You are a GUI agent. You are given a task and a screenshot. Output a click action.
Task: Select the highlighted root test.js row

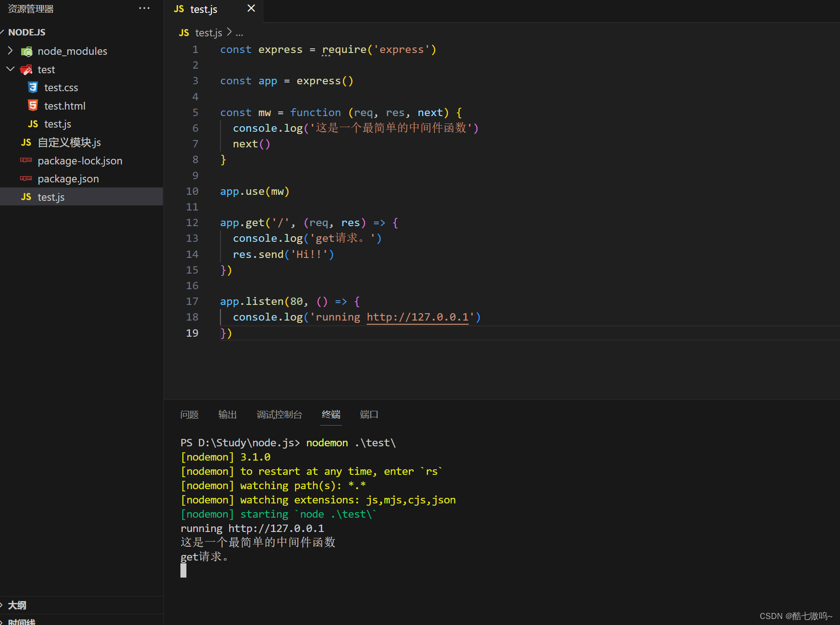[81, 197]
